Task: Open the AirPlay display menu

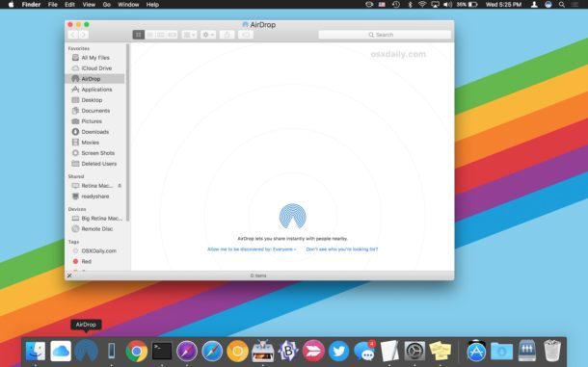Action: coord(435,5)
